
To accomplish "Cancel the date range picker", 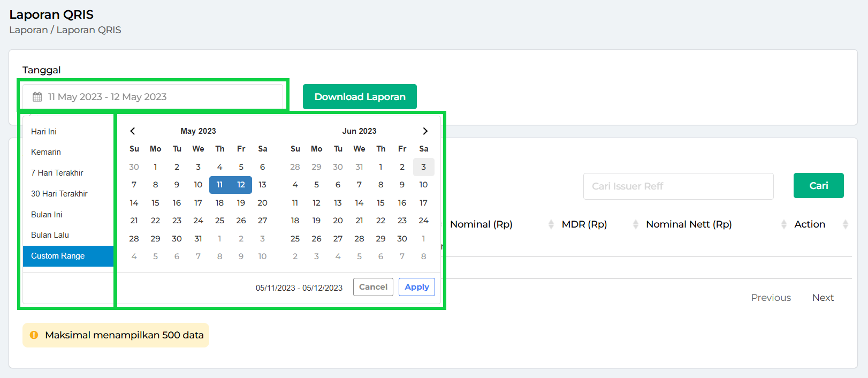I will click(x=373, y=287).
